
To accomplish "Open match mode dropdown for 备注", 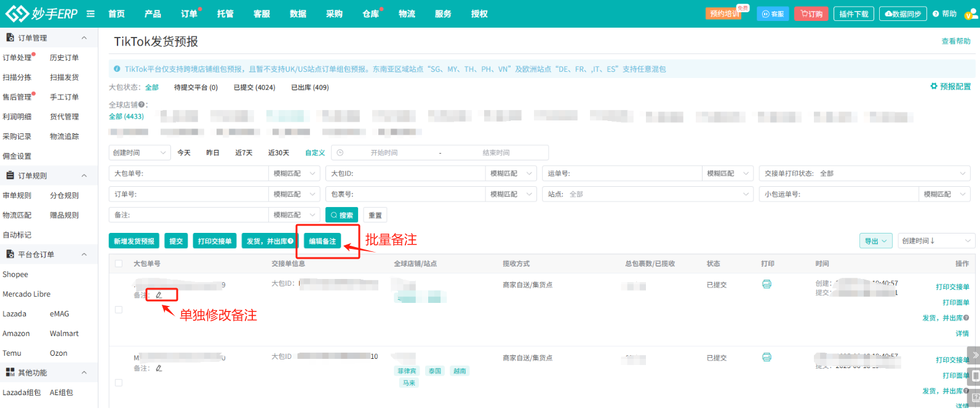I will point(294,215).
